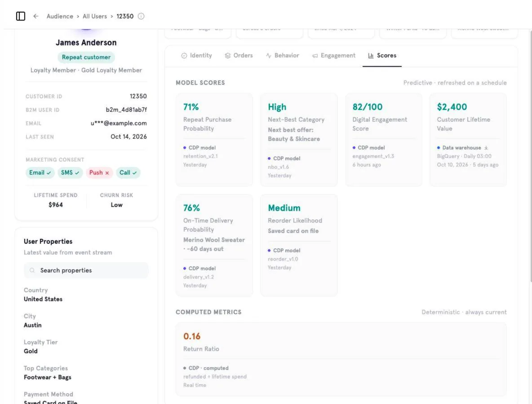
Task: Click the Beauty & Skincare offer text
Action: tap(294, 139)
